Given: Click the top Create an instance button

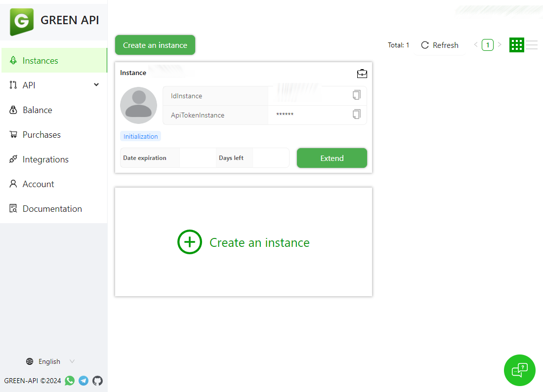Looking at the screenshot, I should [x=155, y=45].
